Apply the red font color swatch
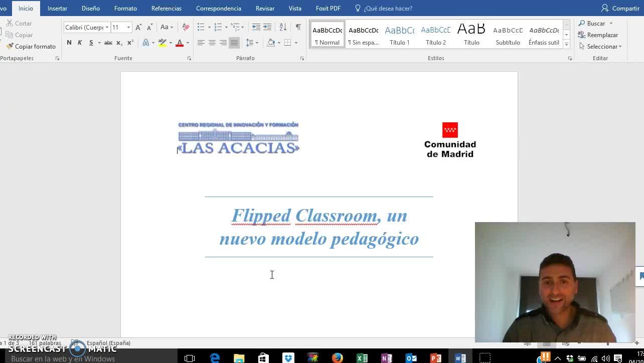This screenshot has height=363, width=644. click(x=180, y=43)
